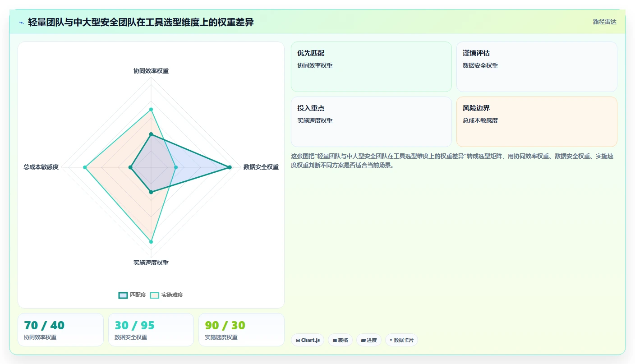Click the small icon inside the Chart.js tag
Viewport: 635px width, 364px height.
[x=298, y=340]
